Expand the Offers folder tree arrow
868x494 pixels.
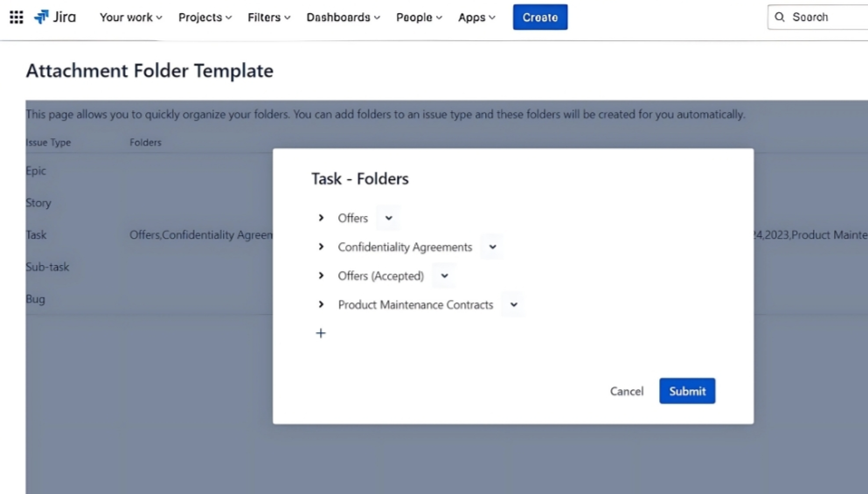(322, 218)
